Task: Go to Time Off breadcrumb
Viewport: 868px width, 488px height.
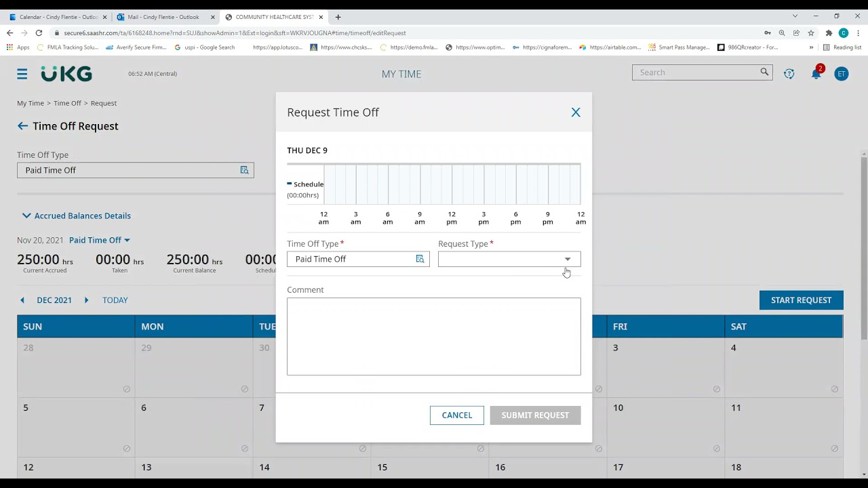Action: coord(67,103)
